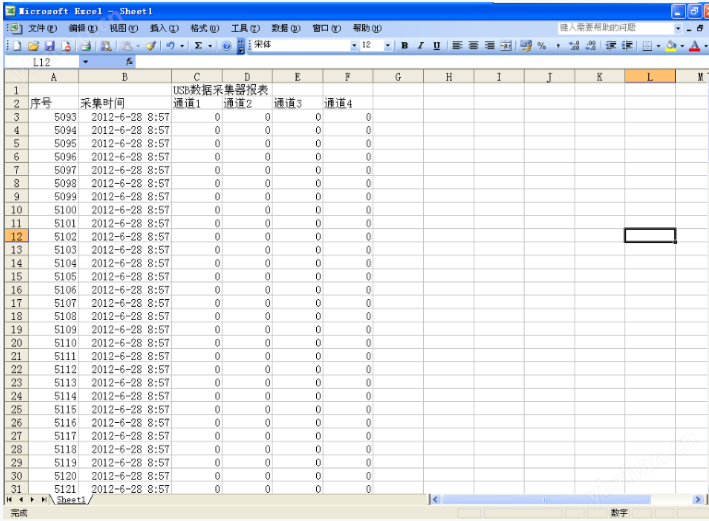Open the 文件 (File) menu
Viewport: 709px width, 521px height.
(43, 28)
